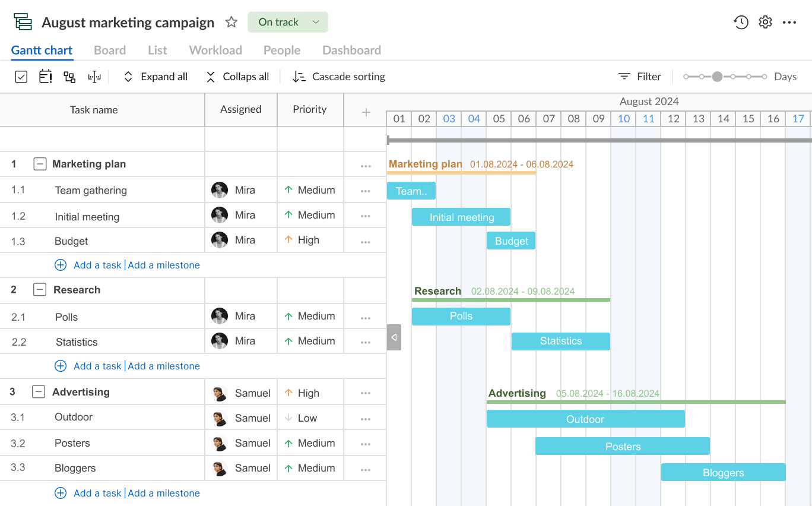Click the overdue task exclamation icon
This screenshot has height=506, width=812.
(x=45, y=77)
